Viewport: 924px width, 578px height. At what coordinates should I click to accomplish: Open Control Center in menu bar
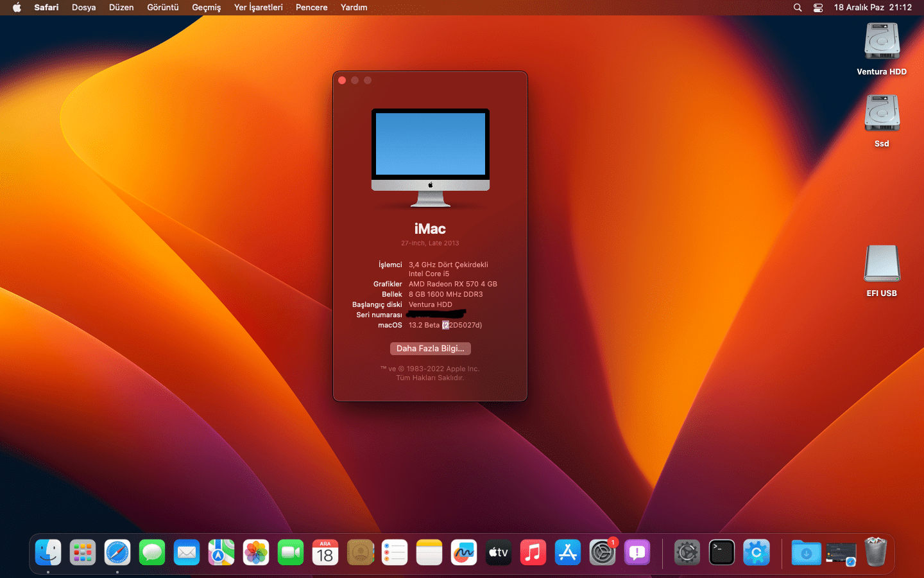818,8
